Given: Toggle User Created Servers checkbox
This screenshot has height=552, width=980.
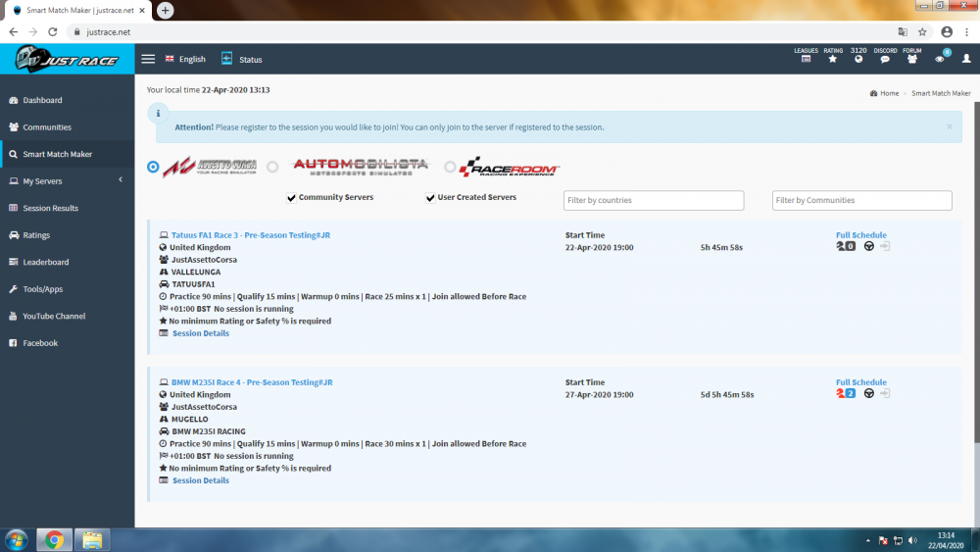Looking at the screenshot, I should 430,197.
